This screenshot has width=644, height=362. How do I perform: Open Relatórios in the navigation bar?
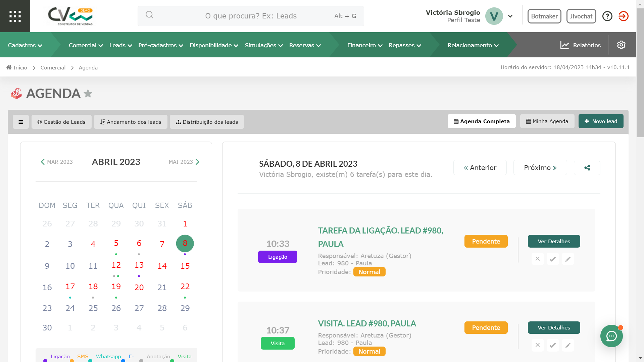(581, 45)
